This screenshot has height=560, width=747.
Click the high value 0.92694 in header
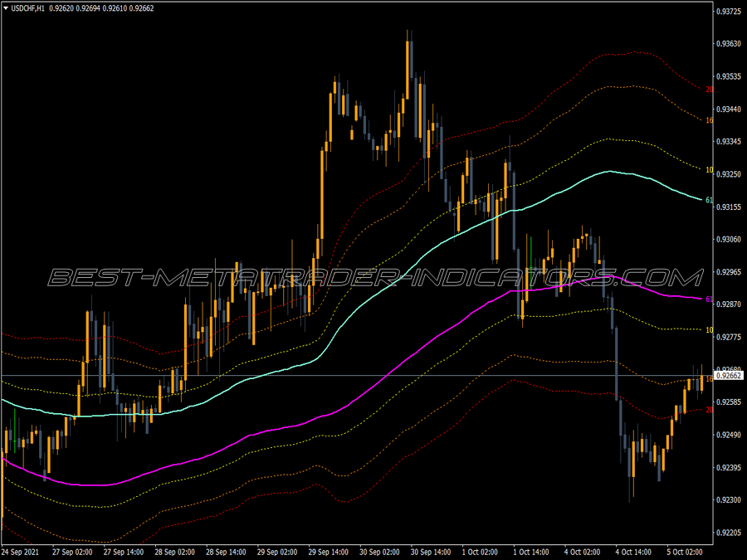pos(88,8)
